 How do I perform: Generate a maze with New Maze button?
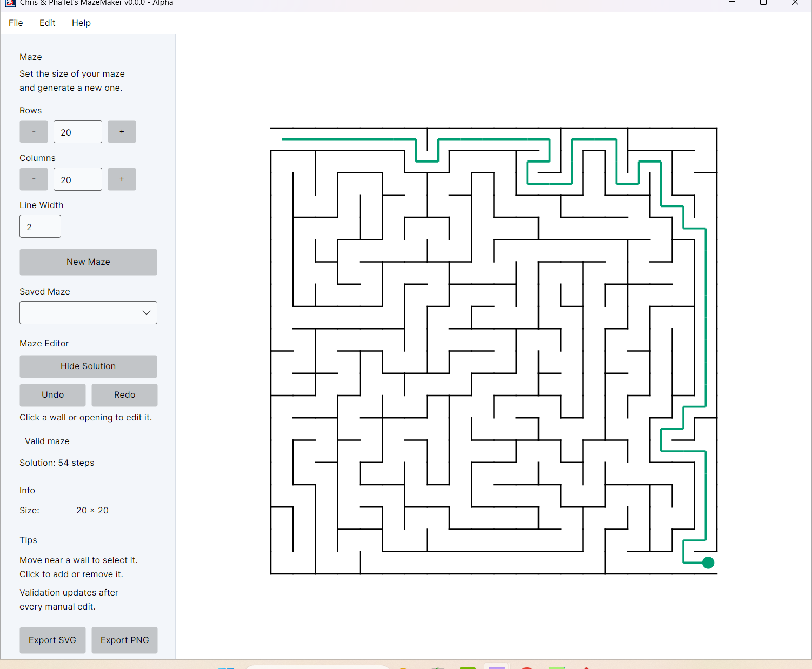point(88,262)
